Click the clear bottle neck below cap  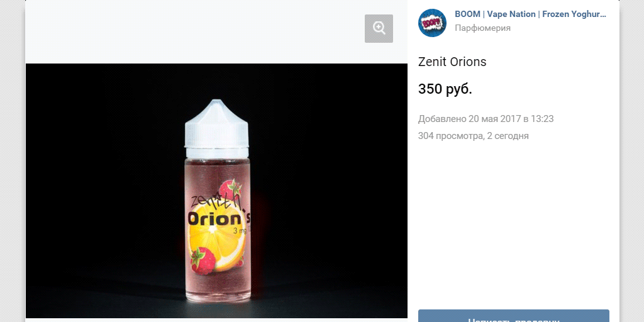click(x=216, y=153)
